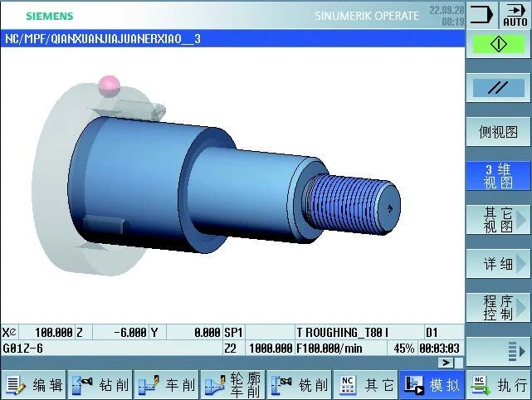
Task: Select the 钻削 (Drilling) softkey
Action: pyautogui.click(x=100, y=385)
